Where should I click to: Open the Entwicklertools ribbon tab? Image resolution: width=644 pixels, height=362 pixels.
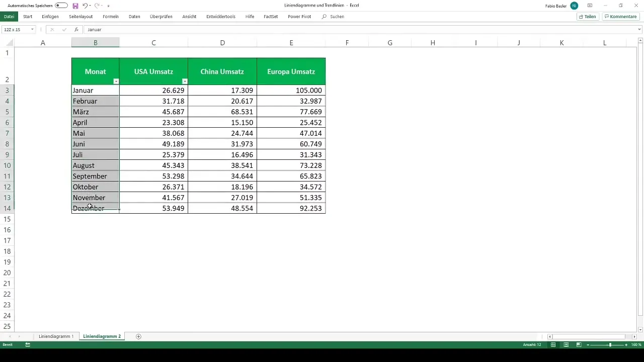tap(221, 17)
